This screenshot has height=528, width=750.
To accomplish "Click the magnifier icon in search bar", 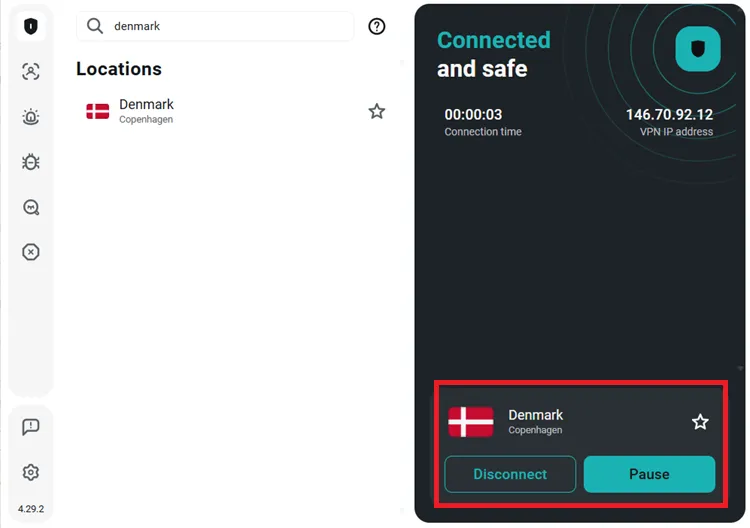I will [x=95, y=27].
